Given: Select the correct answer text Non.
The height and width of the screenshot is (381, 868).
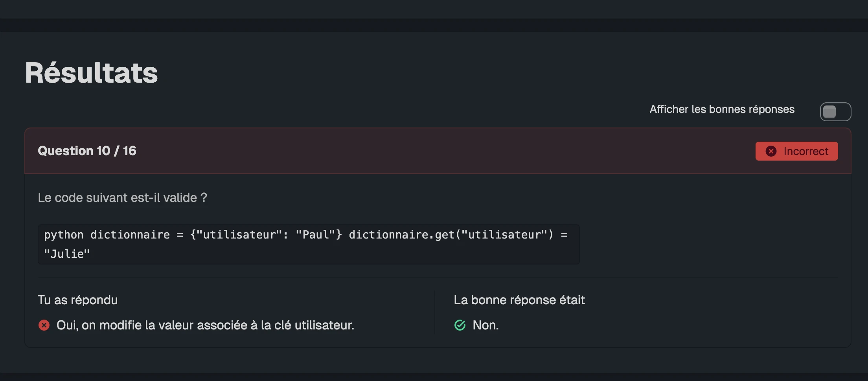Looking at the screenshot, I should click(x=485, y=325).
